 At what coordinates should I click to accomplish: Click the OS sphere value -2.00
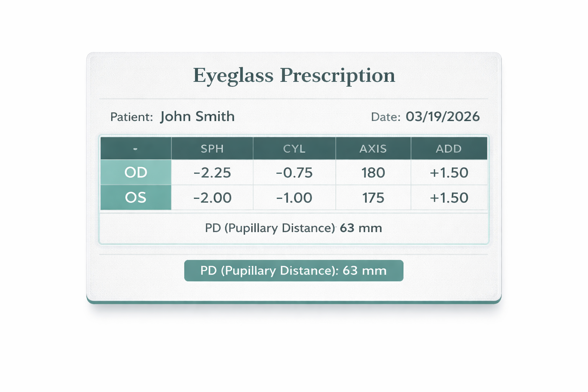pyautogui.click(x=212, y=198)
